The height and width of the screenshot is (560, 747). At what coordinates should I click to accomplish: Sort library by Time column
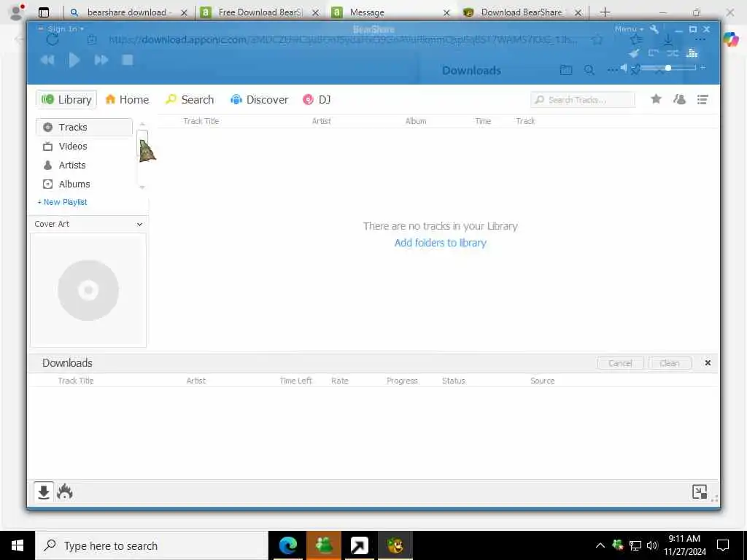point(483,121)
